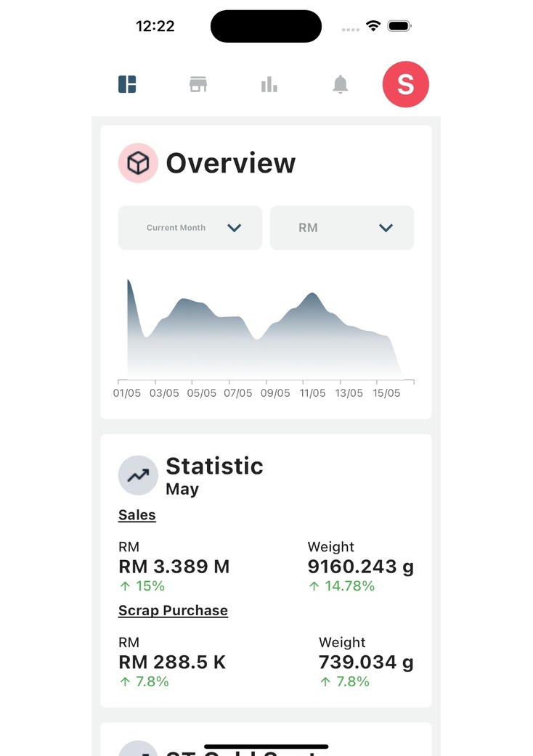Tap the red S profile avatar
This screenshot has height=756, width=533.
pos(405,84)
